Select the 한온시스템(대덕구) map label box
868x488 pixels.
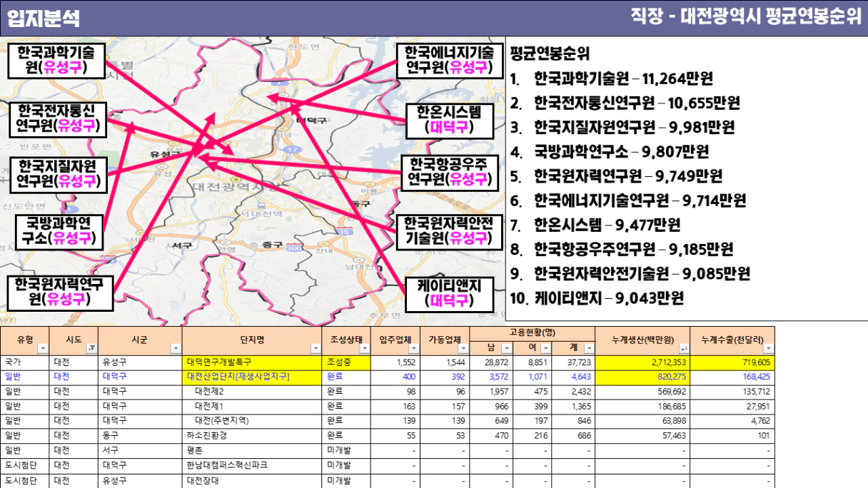click(x=450, y=121)
